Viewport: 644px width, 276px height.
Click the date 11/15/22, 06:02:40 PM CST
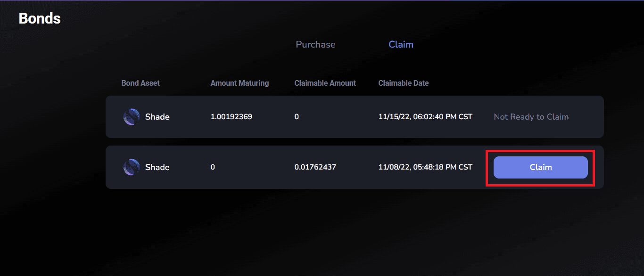[x=425, y=117]
